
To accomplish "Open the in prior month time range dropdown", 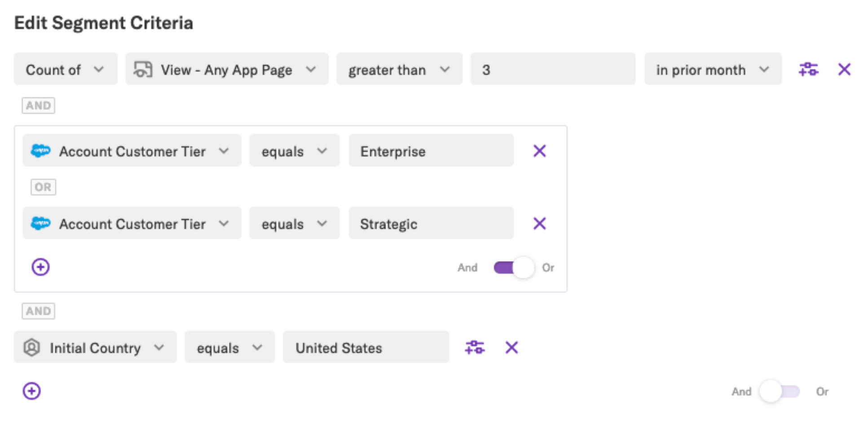I will 713,69.
